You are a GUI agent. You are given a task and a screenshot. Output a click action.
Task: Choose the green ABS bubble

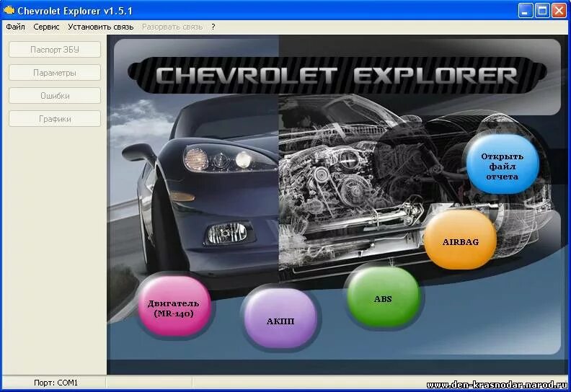(383, 296)
